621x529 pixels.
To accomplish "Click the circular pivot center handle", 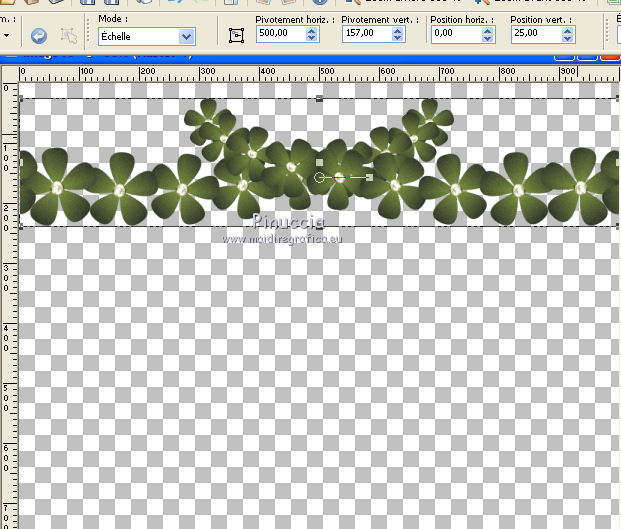I will [x=319, y=177].
